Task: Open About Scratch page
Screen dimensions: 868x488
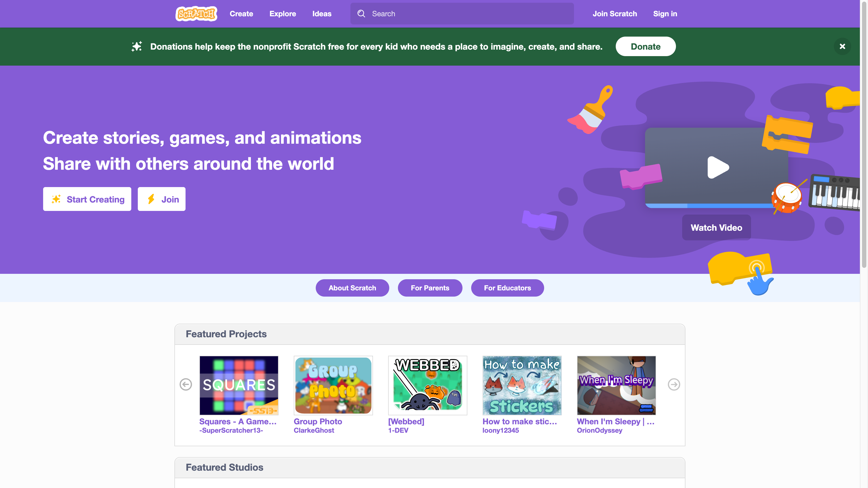Action: (x=352, y=288)
